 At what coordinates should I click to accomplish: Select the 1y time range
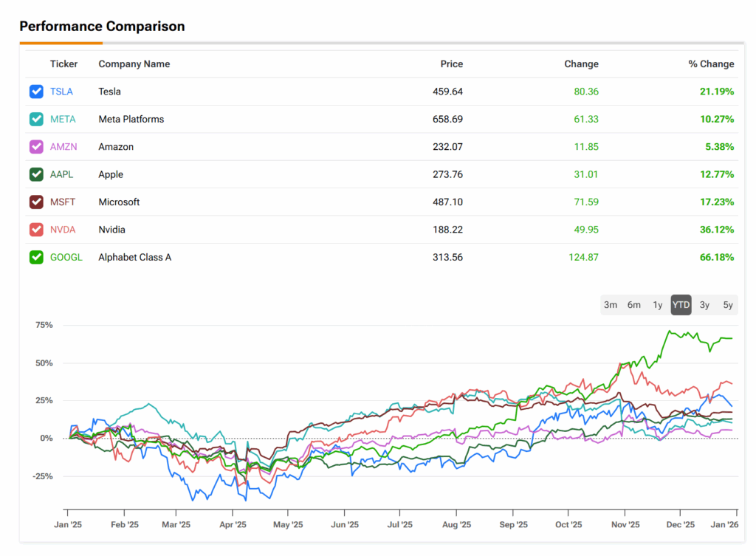point(657,305)
